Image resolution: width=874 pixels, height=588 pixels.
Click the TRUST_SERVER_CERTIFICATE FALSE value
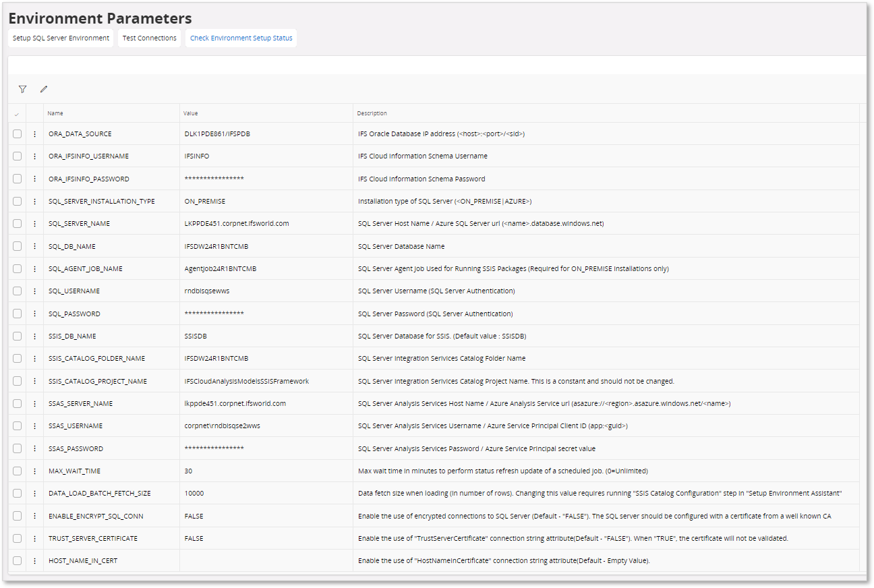194,538
